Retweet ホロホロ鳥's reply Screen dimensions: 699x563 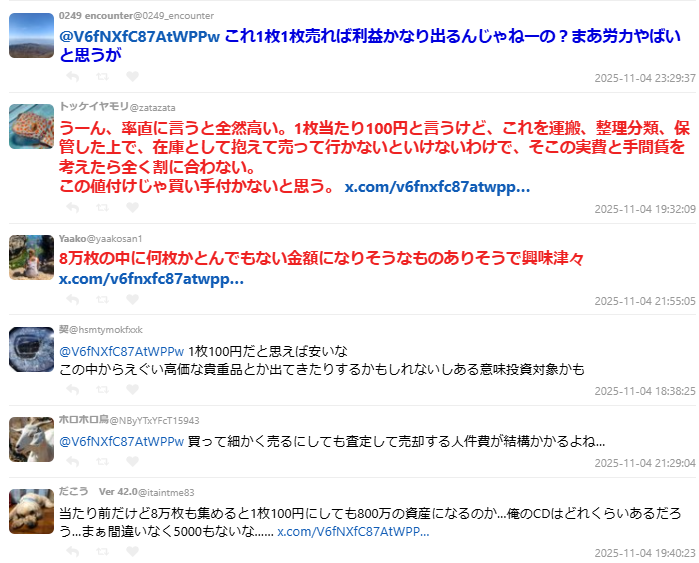point(103,462)
